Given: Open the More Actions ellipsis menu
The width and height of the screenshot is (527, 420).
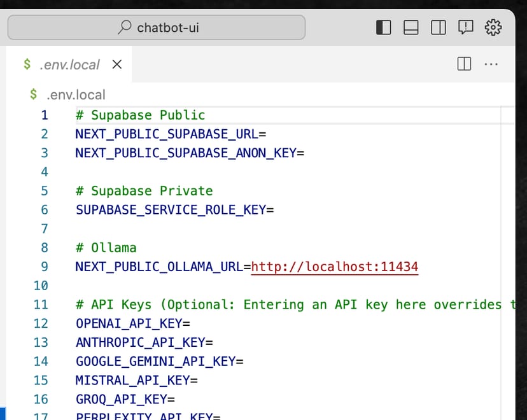Looking at the screenshot, I should [491, 64].
